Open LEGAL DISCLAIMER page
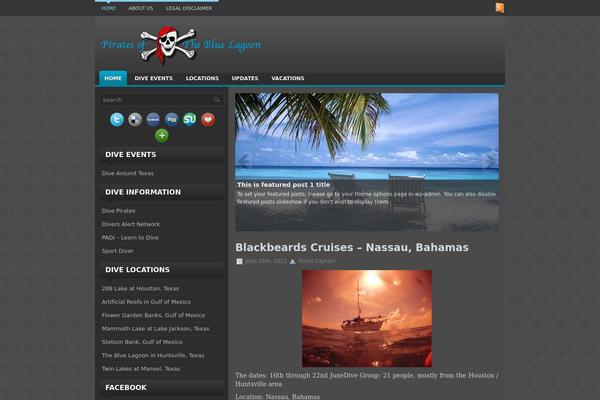Screen dimensions: 600x400 [x=189, y=8]
